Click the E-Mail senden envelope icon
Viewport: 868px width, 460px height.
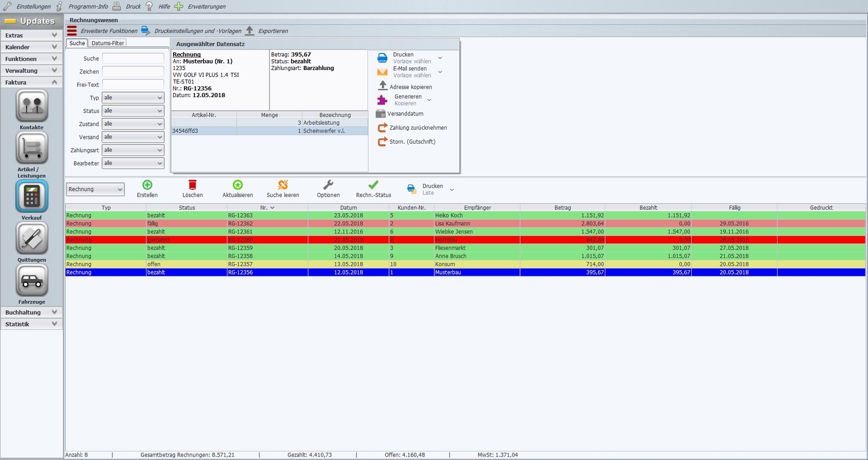[382, 72]
